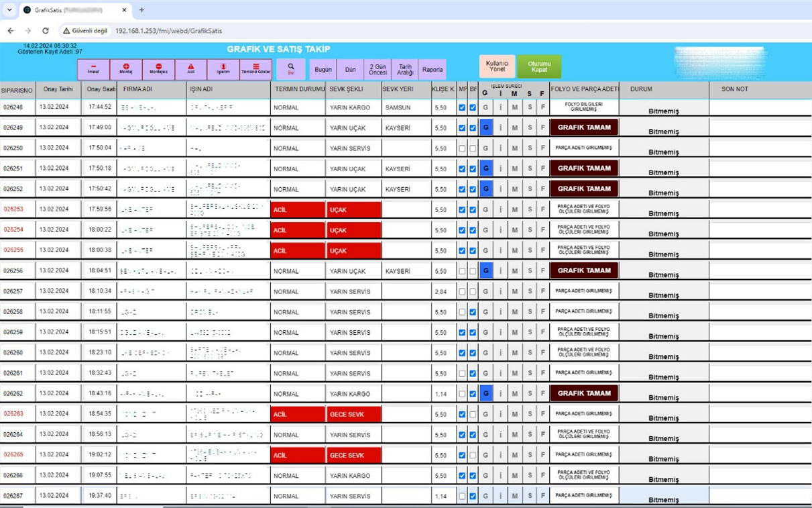Click the İşlerim filter icon
Image resolution: width=812 pixels, height=508 pixels.
(223, 69)
